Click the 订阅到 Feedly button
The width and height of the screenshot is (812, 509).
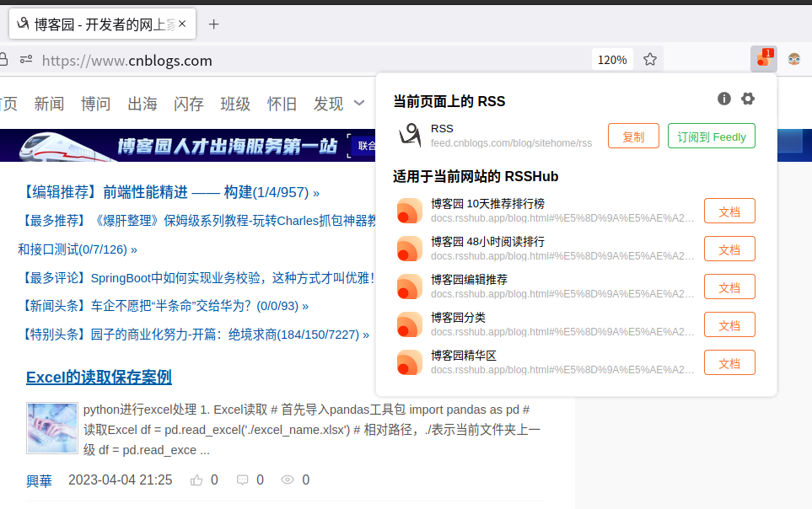(711, 136)
